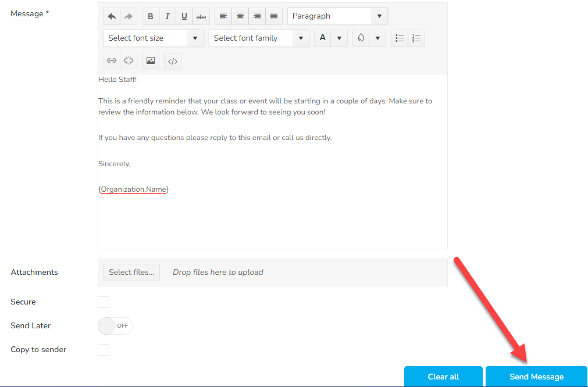Insert an image into the message
588x387 pixels.
click(151, 60)
